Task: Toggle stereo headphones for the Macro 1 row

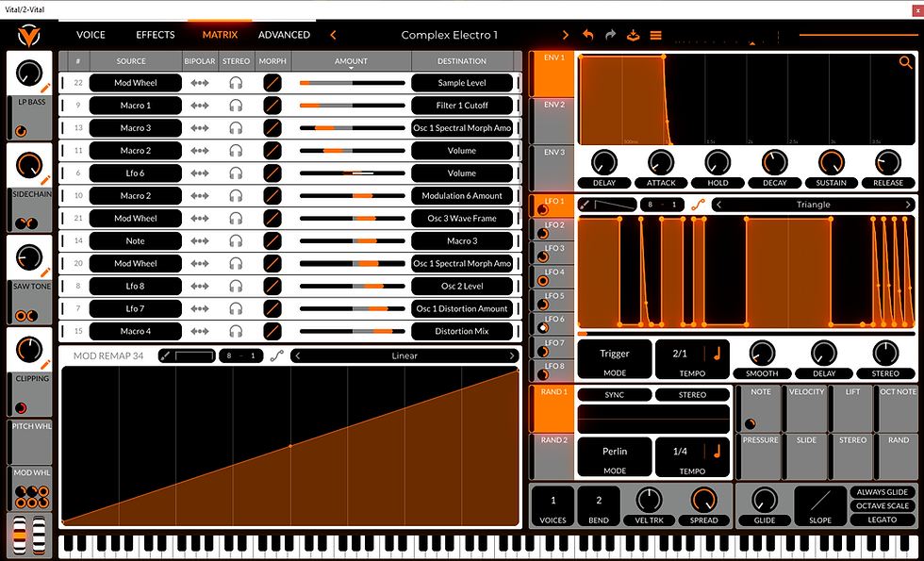Action: (236, 106)
